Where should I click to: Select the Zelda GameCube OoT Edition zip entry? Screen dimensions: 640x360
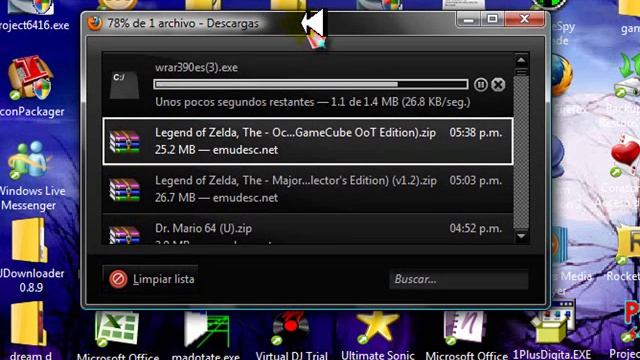point(308,141)
